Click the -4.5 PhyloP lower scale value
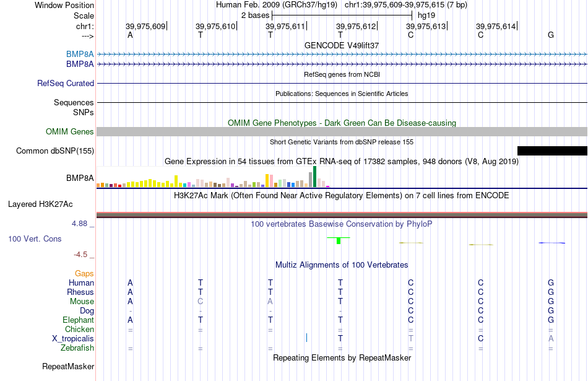 coord(80,255)
